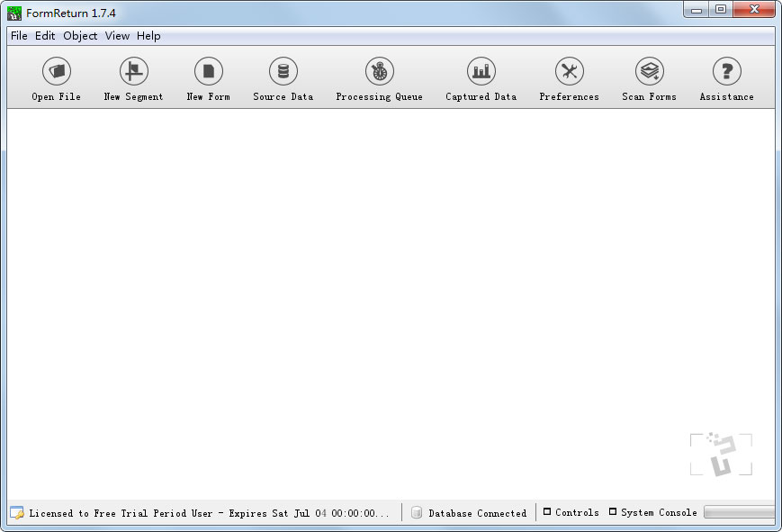Viewport: 782px width, 532px height.
Task: Open the Captured Data view
Action: point(481,71)
